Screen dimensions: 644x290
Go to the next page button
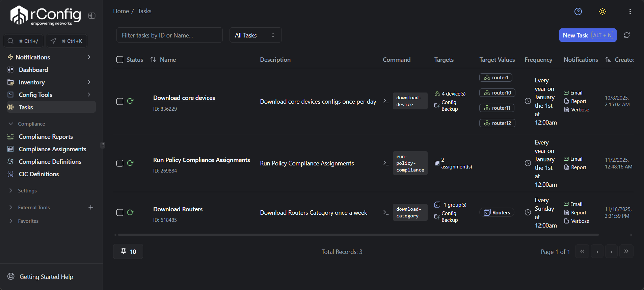click(611, 251)
